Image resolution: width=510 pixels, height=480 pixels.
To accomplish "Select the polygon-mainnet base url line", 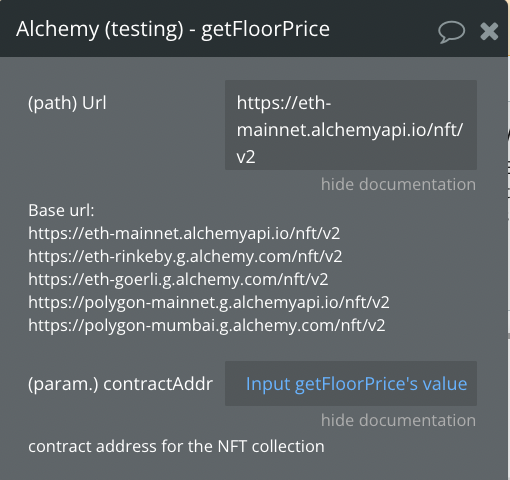I will coord(209,302).
